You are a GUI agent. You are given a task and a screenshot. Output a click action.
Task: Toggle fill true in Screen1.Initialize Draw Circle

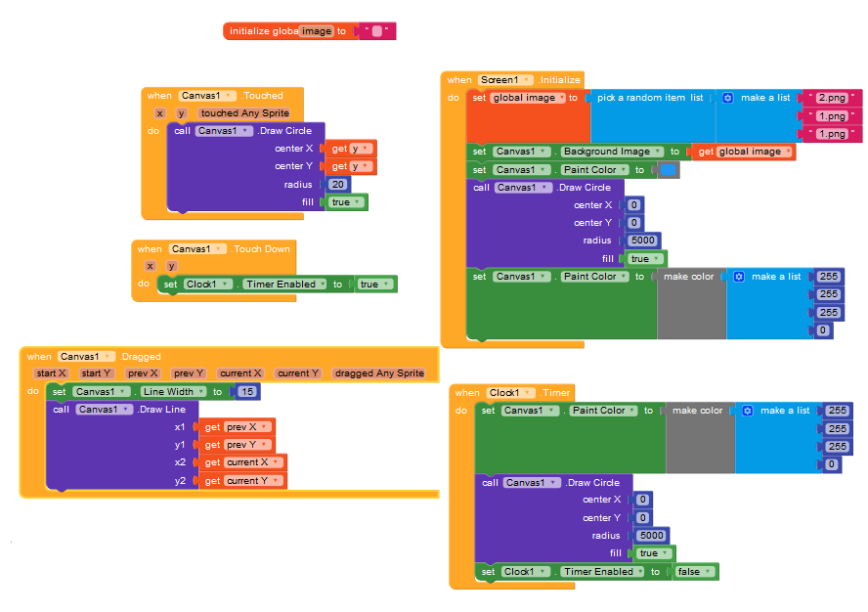645,259
